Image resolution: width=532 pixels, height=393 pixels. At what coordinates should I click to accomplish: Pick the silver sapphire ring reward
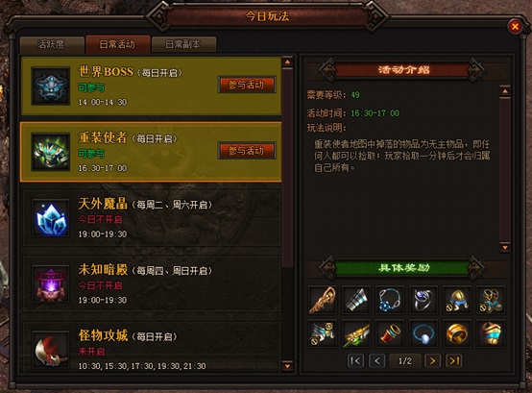tap(423, 300)
